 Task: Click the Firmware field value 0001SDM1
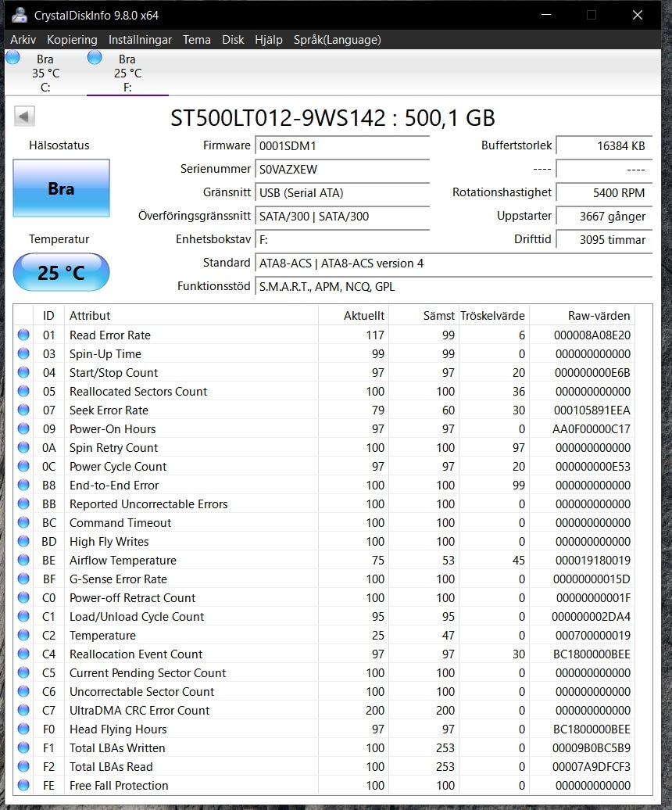click(x=342, y=145)
